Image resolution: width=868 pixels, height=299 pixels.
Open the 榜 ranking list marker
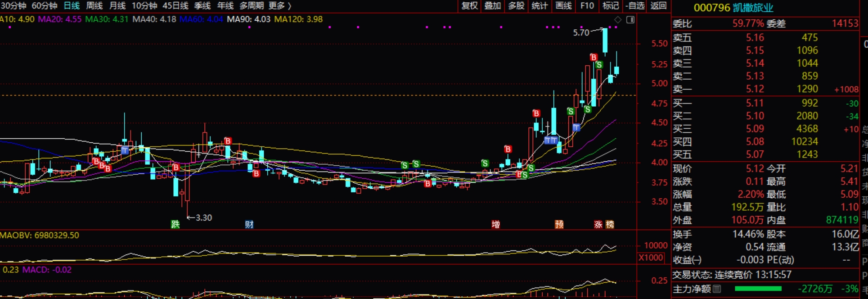610,224
